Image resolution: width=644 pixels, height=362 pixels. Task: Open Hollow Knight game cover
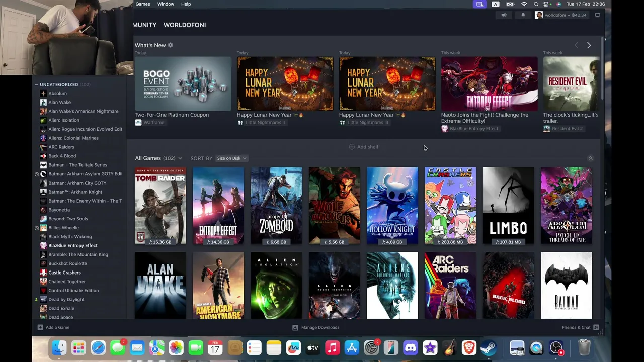[x=392, y=206]
